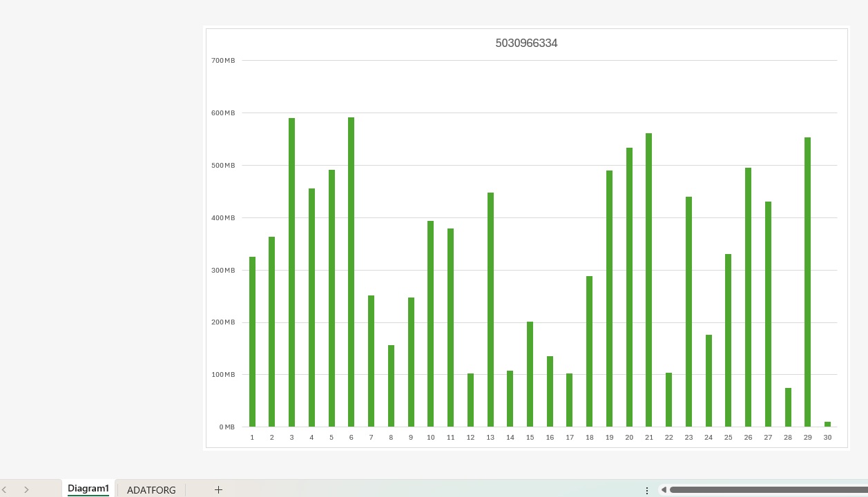Select the chart title 5030966334
The height and width of the screenshot is (497, 868).
[526, 43]
